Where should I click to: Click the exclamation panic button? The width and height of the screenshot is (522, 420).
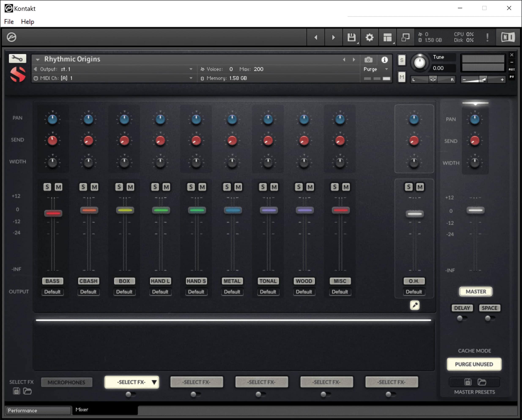point(487,37)
